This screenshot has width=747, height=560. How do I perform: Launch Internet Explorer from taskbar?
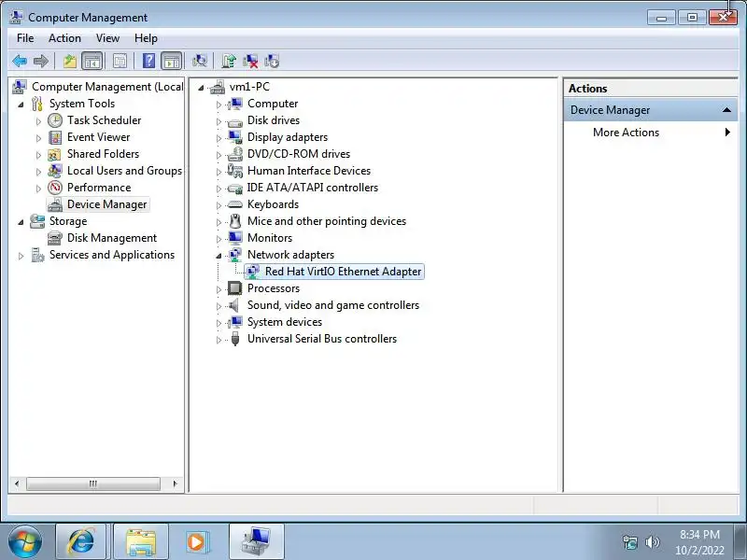point(81,542)
